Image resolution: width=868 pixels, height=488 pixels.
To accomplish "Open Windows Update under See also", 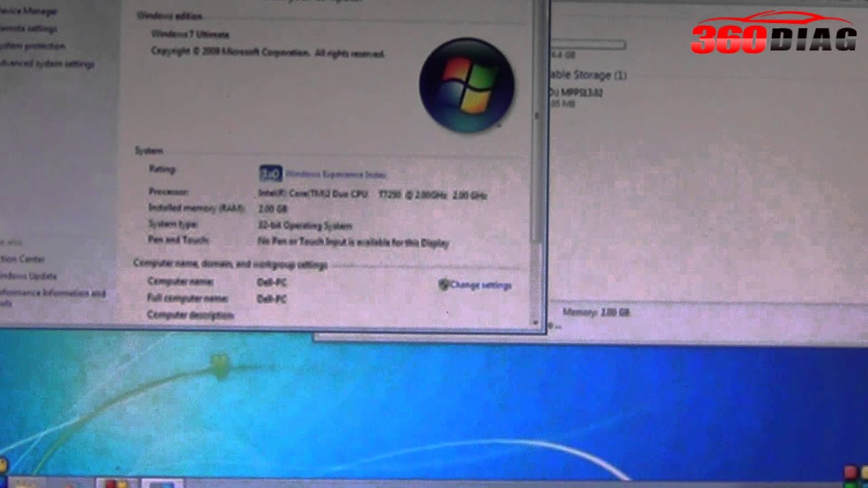I will coord(28,276).
